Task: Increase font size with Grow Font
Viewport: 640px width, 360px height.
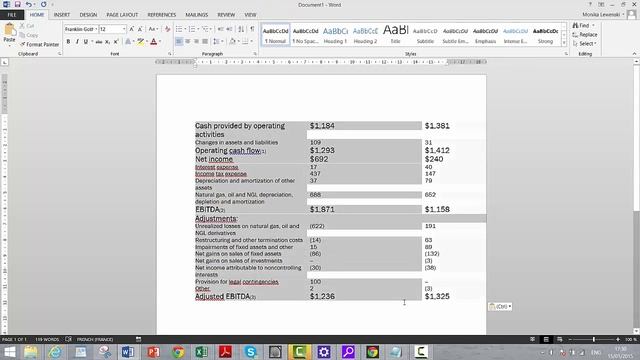Action: point(131,29)
